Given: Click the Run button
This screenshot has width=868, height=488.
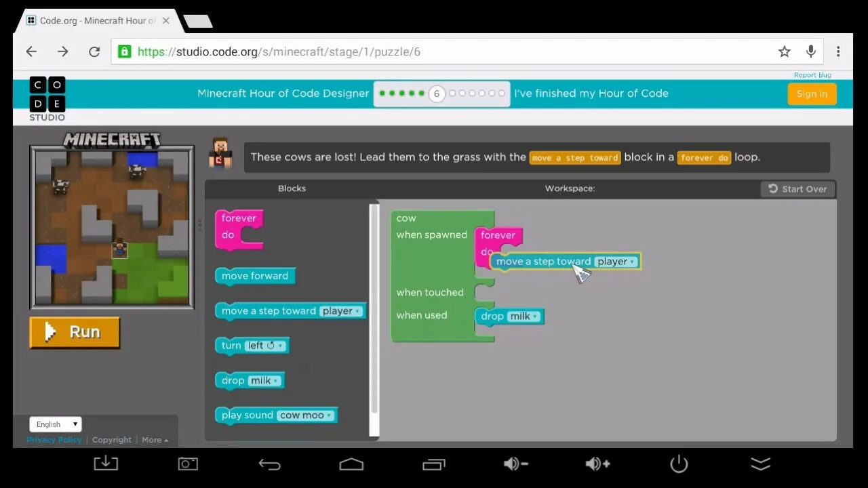Looking at the screenshot, I should click(x=75, y=332).
